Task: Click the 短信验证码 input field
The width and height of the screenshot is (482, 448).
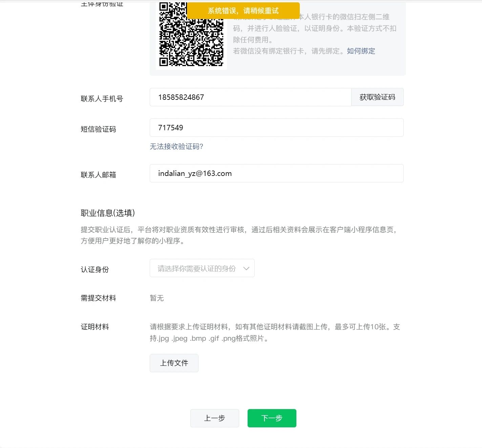Action: [x=277, y=128]
